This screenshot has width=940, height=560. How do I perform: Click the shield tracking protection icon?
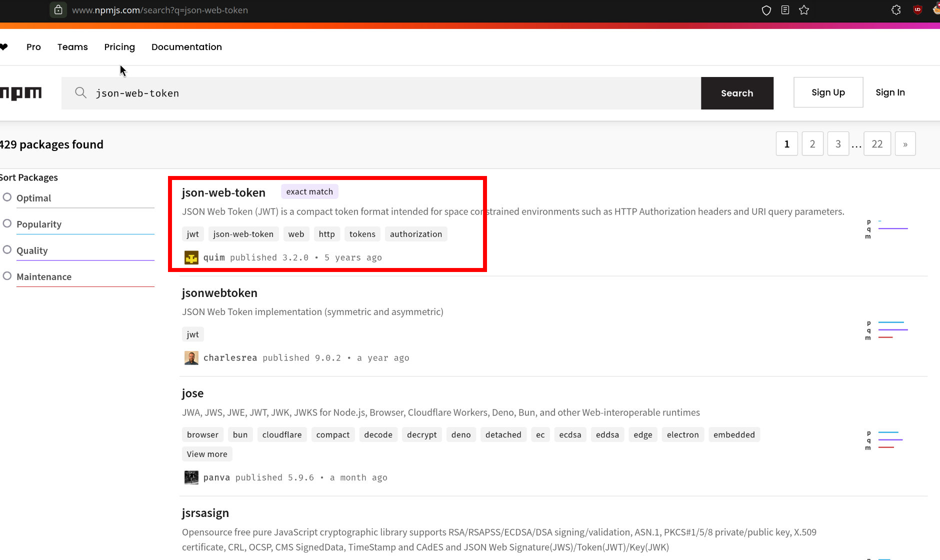point(766,10)
